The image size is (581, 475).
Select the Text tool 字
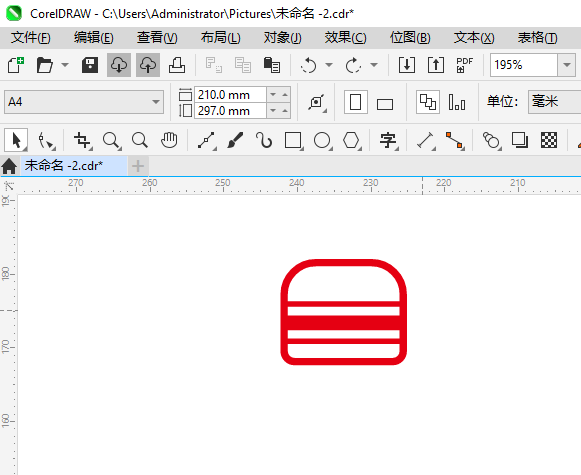pos(389,141)
